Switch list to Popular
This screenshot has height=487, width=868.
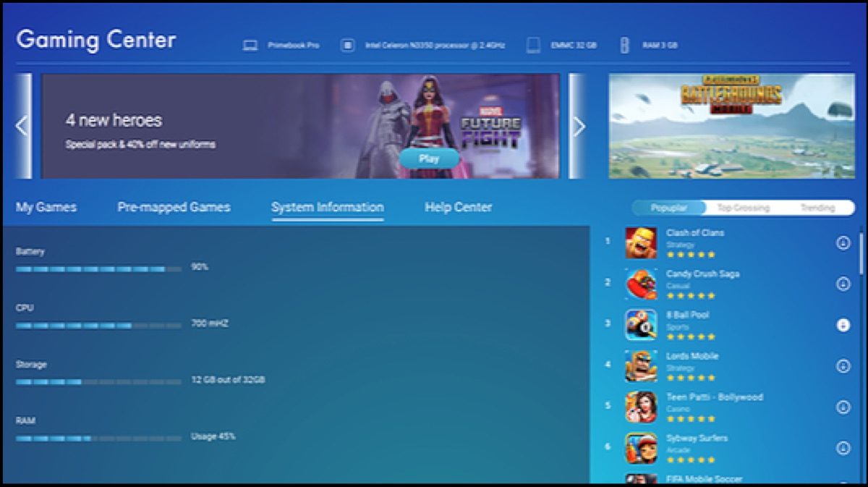coord(668,208)
